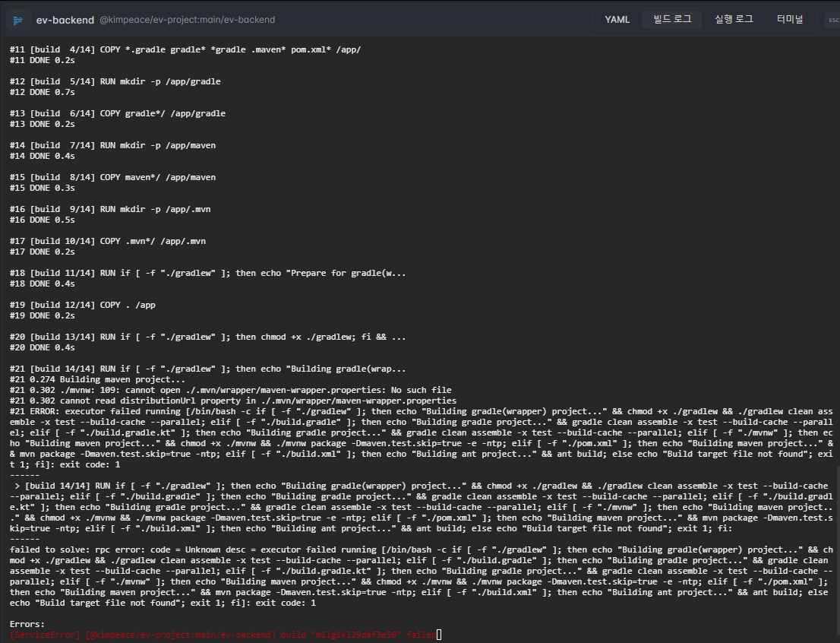This screenshot has width=840, height=643.
Task: Click the '#12 RUN mkdir -p /app/gradle' line
Action: point(115,81)
